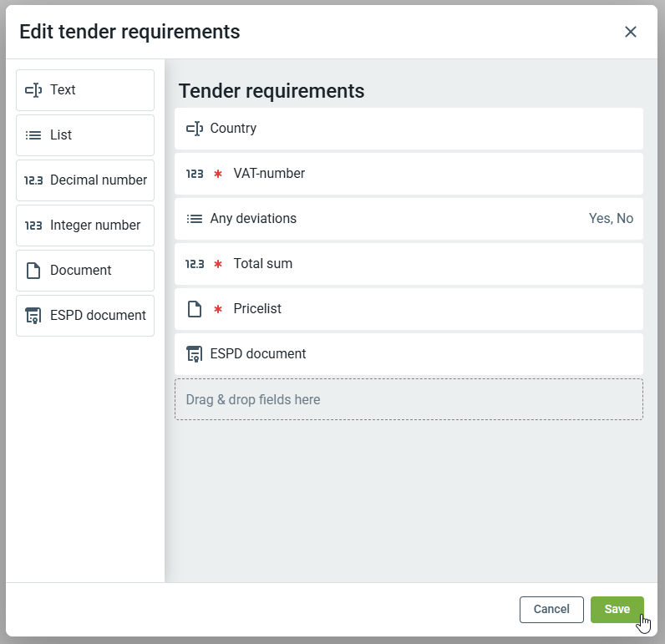Click the Integer number icon in palette
This screenshot has width=665, height=644.
(33, 226)
